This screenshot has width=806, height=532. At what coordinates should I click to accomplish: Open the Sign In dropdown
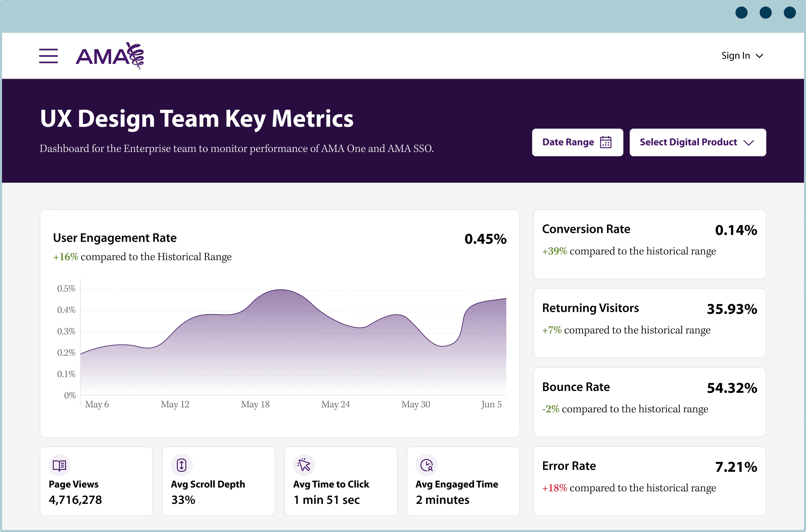pyautogui.click(x=742, y=56)
